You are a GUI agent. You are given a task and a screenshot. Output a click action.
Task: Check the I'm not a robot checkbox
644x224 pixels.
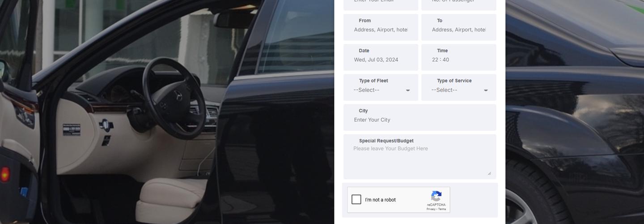(x=356, y=200)
